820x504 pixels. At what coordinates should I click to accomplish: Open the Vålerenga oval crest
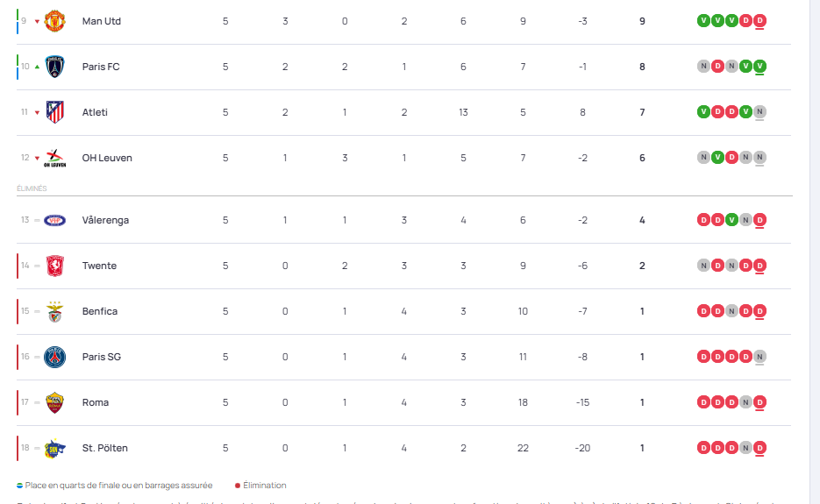click(55, 220)
